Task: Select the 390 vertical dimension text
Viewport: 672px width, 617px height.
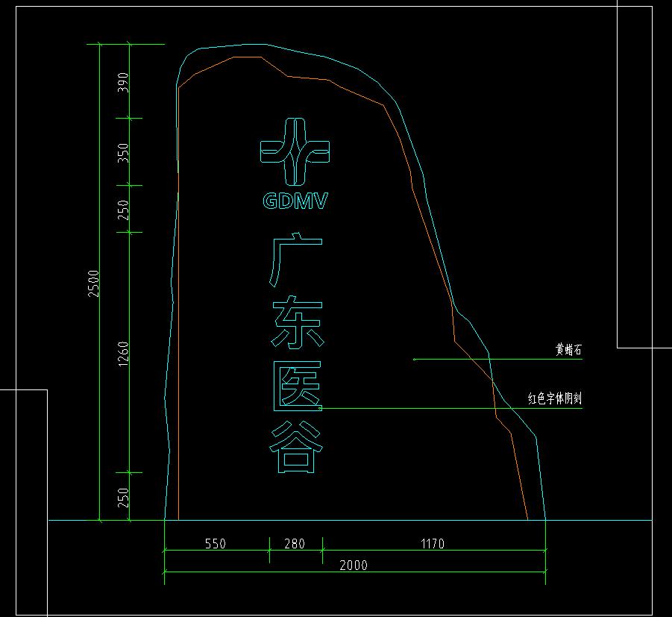Action: point(123,82)
